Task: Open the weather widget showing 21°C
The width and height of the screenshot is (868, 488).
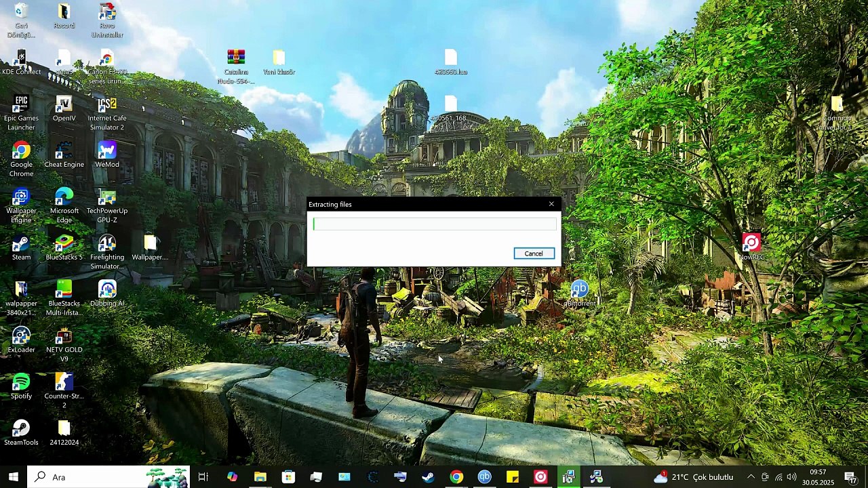Action: pyautogui.click(x=693, y=477)
